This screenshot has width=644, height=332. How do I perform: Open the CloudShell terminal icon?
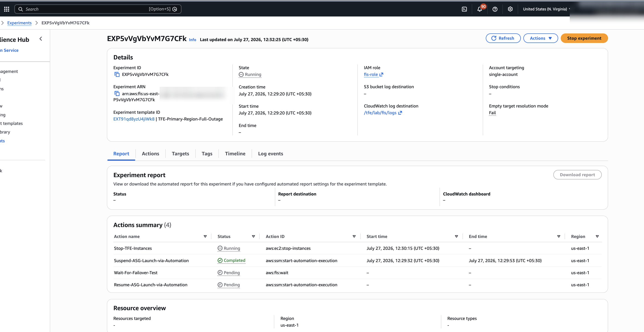[464, 9]
